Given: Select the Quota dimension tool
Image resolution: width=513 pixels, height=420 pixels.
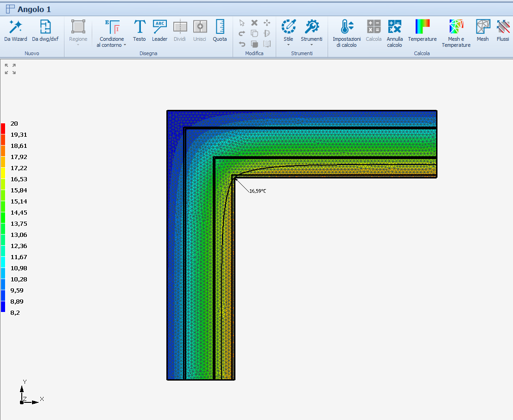Looking at the screenshot, I should pos(220,31).
